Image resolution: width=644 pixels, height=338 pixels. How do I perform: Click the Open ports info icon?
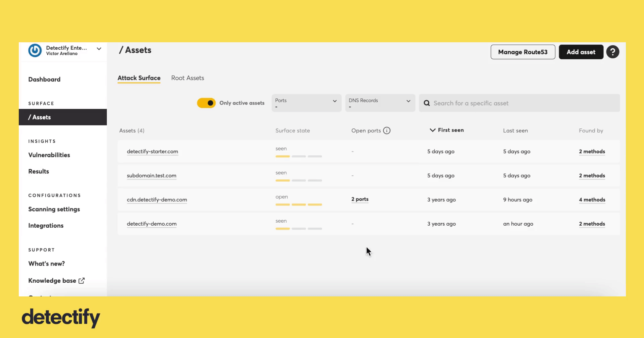click(387, 130)
